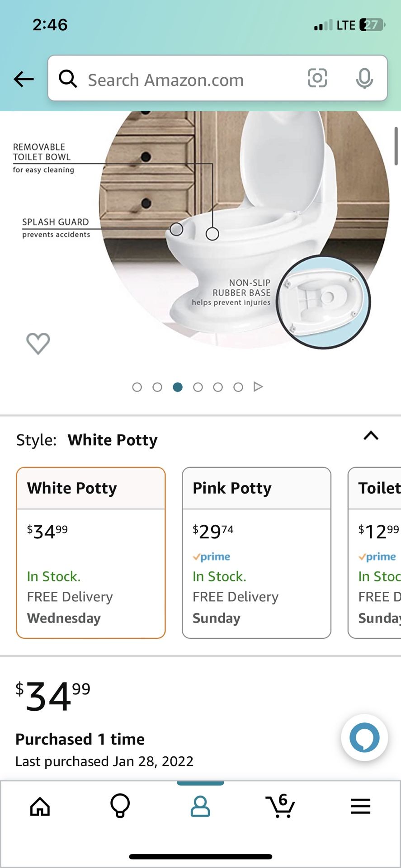
Task: Add product to wishlist via heart
Action: tap(38, 343)
